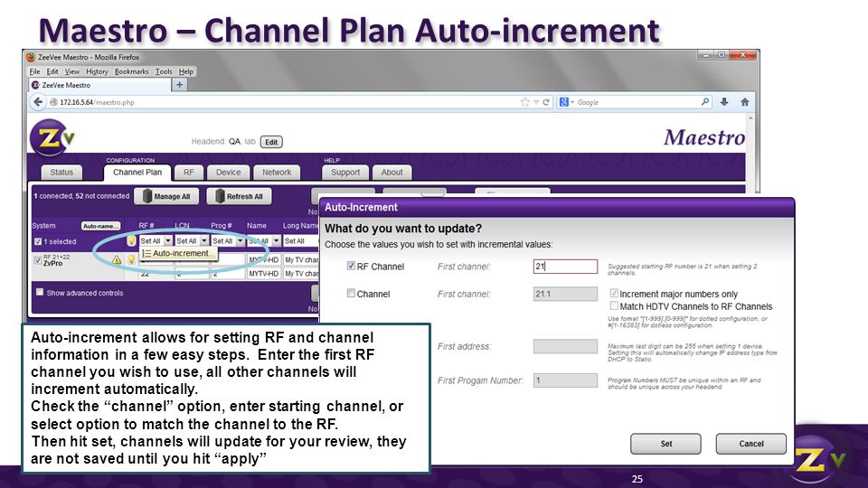Open the Long Name Set All dropdown
Viewport: 868px width, 488px height.
point(300,240)
